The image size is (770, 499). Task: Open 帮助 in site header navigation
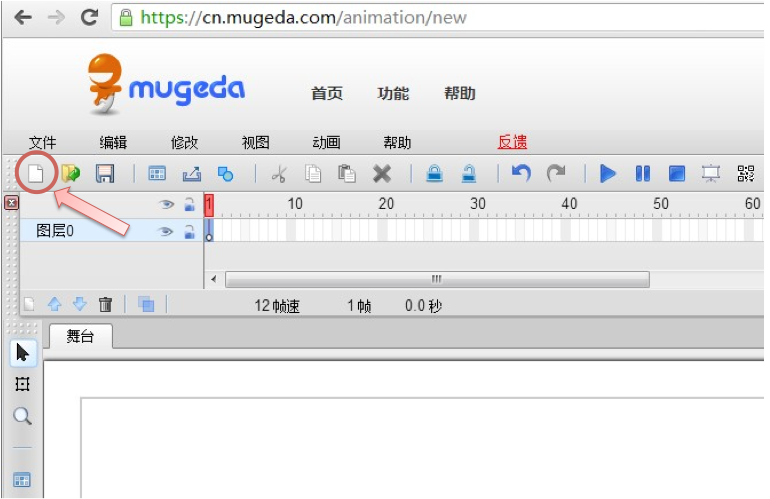click(460, 93)
